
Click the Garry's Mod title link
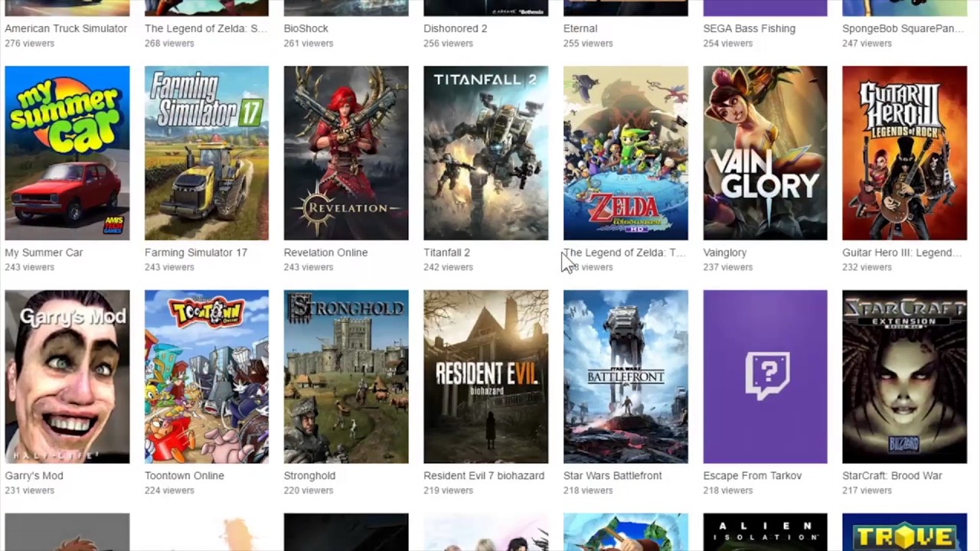tap(34, 476)
